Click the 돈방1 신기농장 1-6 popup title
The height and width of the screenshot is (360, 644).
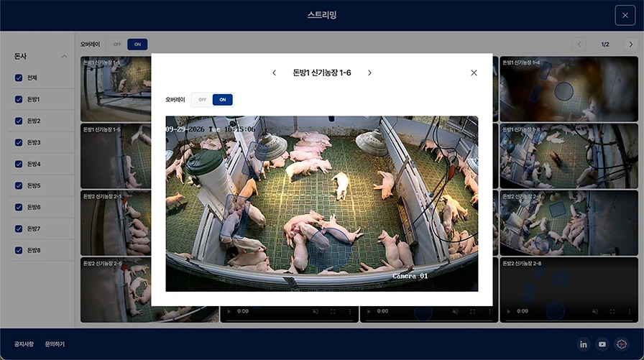(322, 73)
